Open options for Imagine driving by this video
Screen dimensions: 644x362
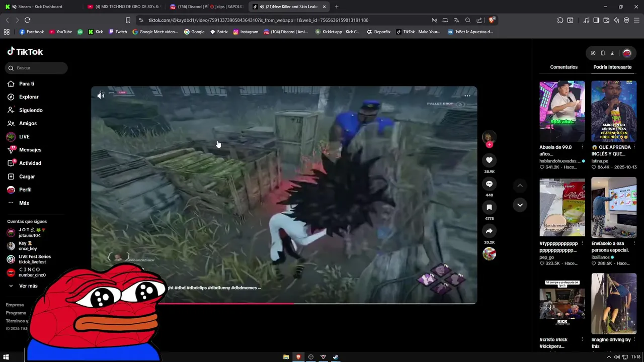pos(634,340)
